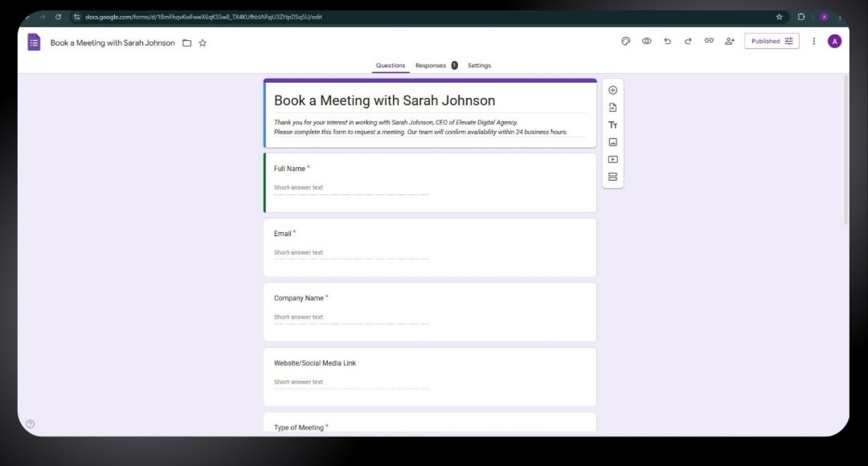Image resolution: width=868 pixels, height=466 pixels.
Task: Edit the form description text
Action: tap(420, 127)
